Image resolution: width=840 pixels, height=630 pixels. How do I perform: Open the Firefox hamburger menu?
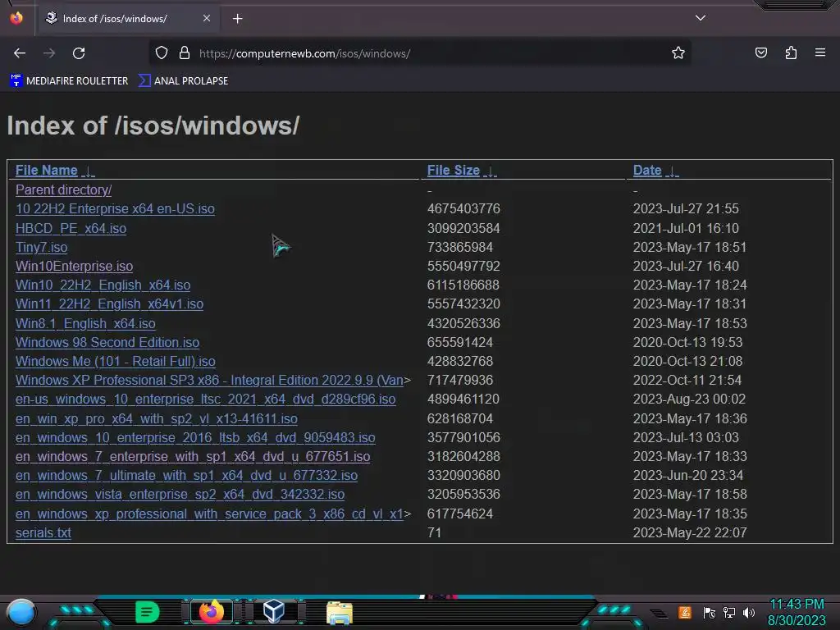[820, 52]
